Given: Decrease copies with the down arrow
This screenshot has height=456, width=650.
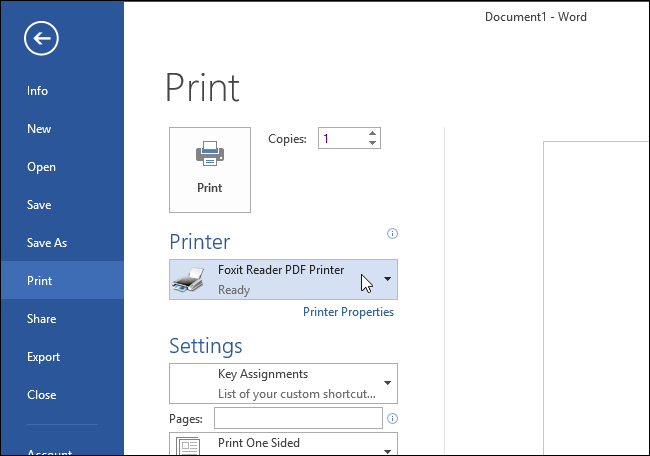Looking at the screenshot, I should point(372,143).
